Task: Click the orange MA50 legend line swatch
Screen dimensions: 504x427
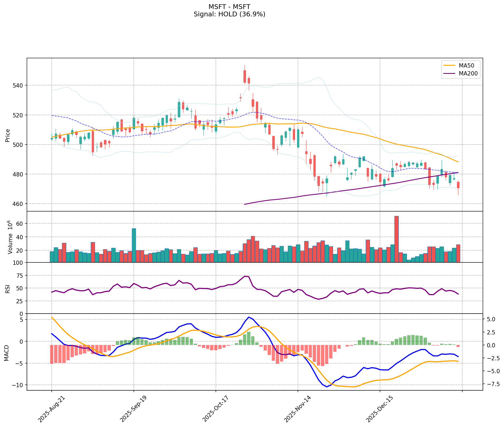Action: tap(449, 65)
